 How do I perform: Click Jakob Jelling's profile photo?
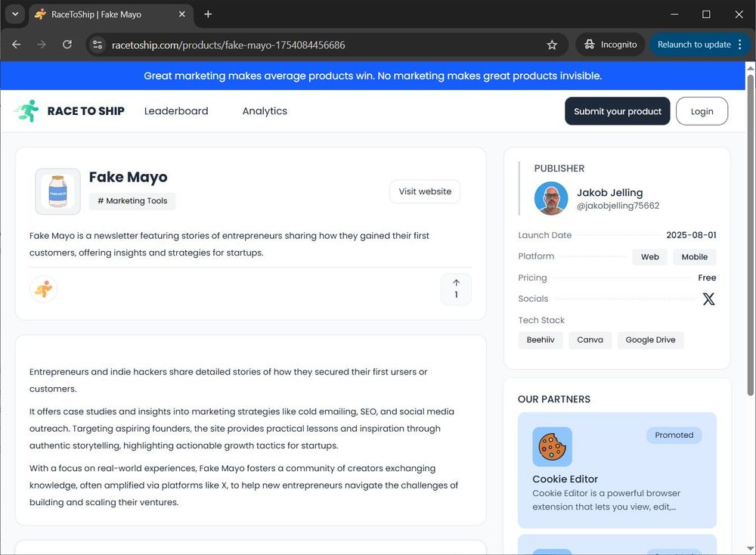click(551, 198)
